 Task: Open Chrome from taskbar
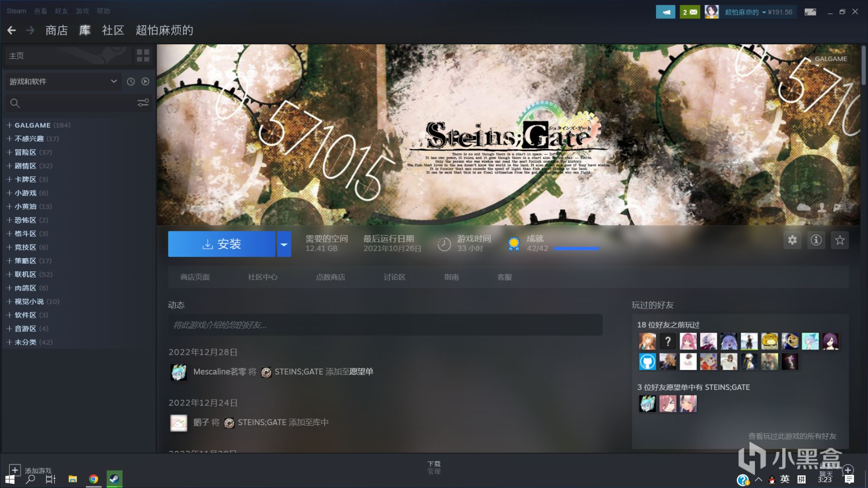pos(93,479)
